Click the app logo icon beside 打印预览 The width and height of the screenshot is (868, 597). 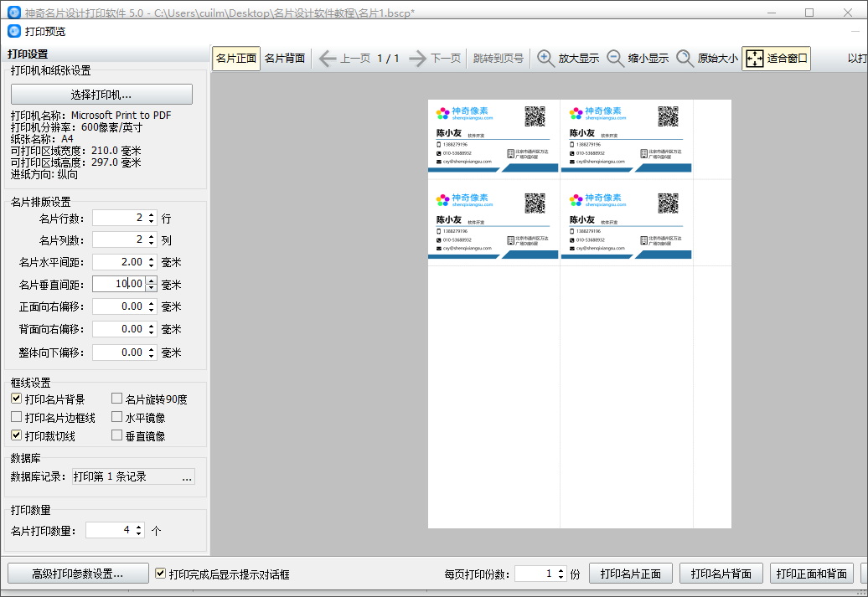coord(14,32)
